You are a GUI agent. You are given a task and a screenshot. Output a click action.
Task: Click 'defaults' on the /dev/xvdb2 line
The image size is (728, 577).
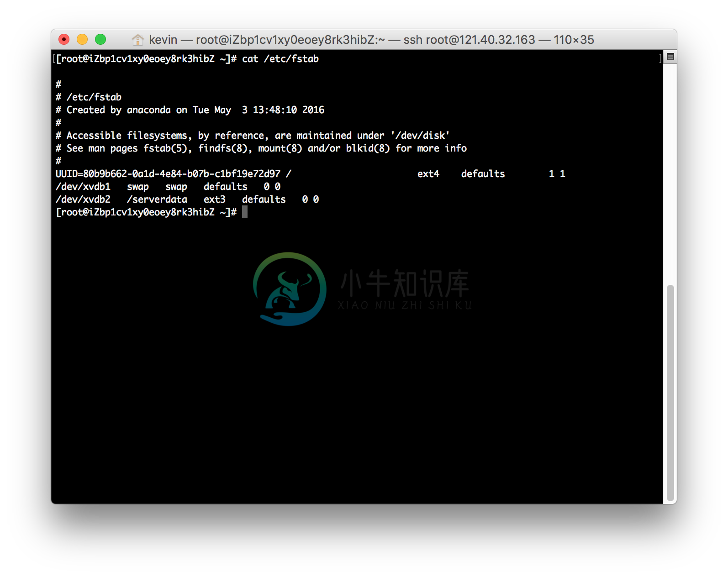click(264, 199)
